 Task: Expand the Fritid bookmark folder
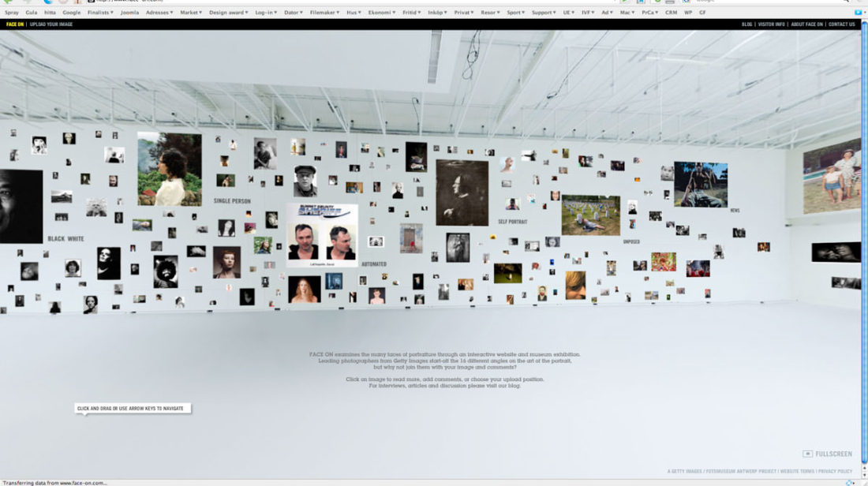(x=412, y=12)
